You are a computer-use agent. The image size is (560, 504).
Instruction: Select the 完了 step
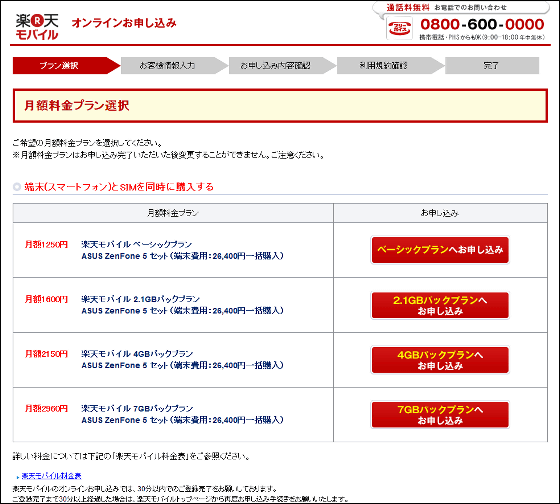492,66
